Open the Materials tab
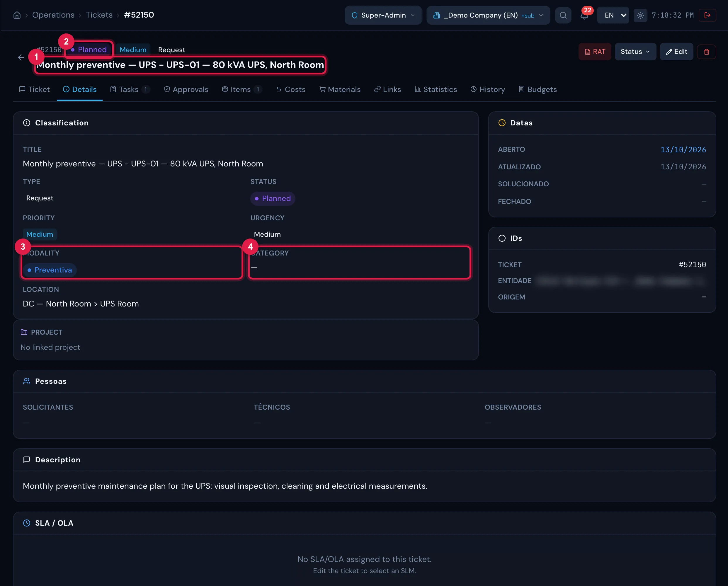 [340, 89]
